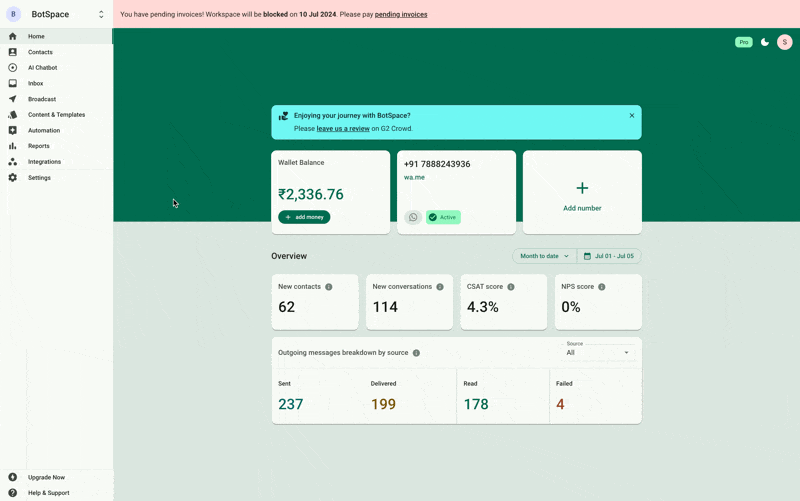Click the Upgrade Now label
800x501 pixels.
46,478
